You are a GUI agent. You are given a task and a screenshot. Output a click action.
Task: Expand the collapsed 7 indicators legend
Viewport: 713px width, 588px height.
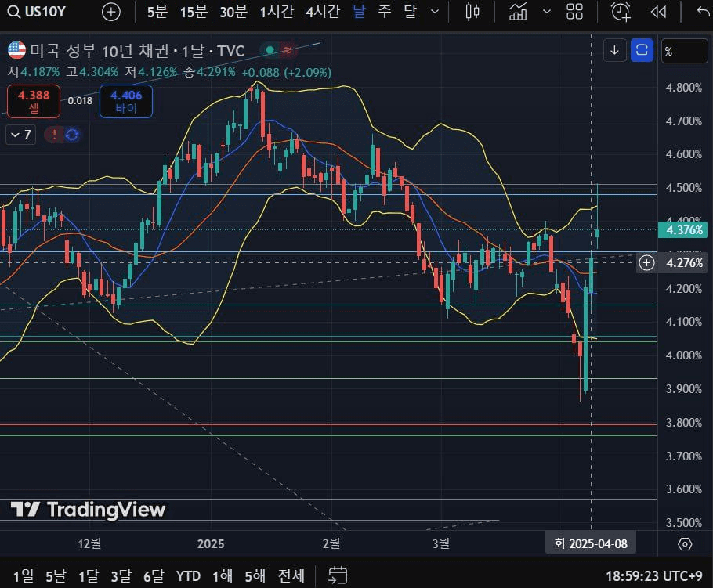point(20,135)
